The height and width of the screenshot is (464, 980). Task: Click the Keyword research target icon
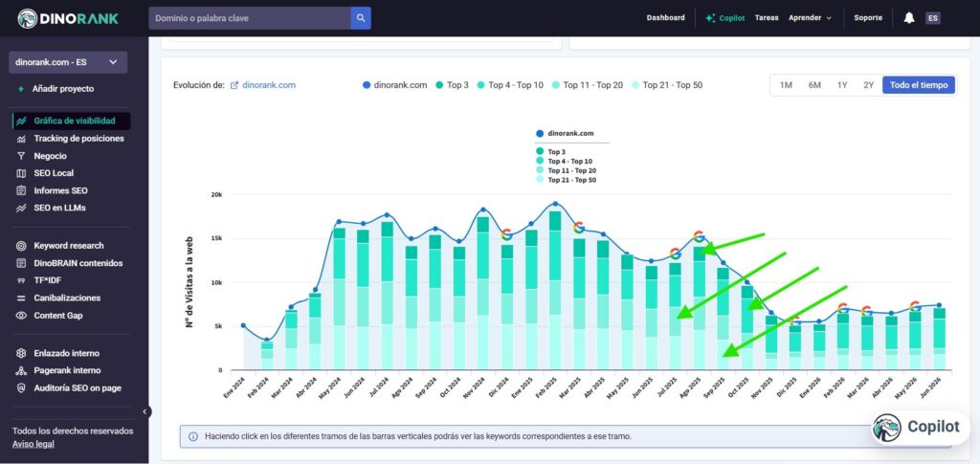pos(21,246)
